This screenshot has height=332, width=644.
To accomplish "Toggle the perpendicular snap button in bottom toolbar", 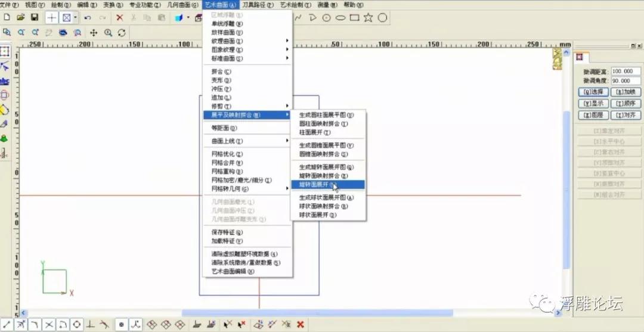I will click(x=91, y=325).
